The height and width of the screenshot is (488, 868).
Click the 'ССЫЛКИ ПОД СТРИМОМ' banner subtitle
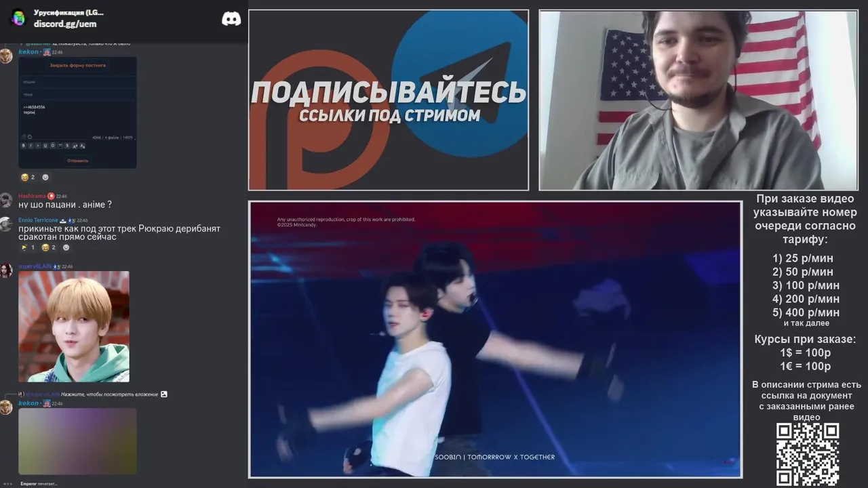coord(389,116)
